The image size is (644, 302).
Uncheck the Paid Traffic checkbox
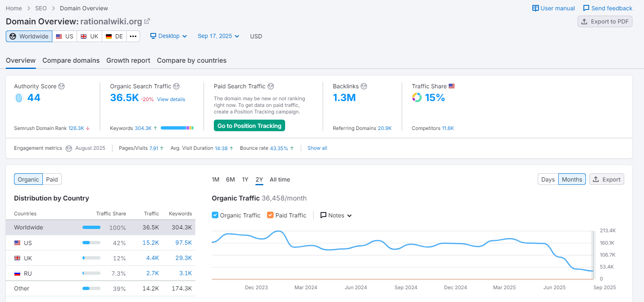click(x=270, y=215)
